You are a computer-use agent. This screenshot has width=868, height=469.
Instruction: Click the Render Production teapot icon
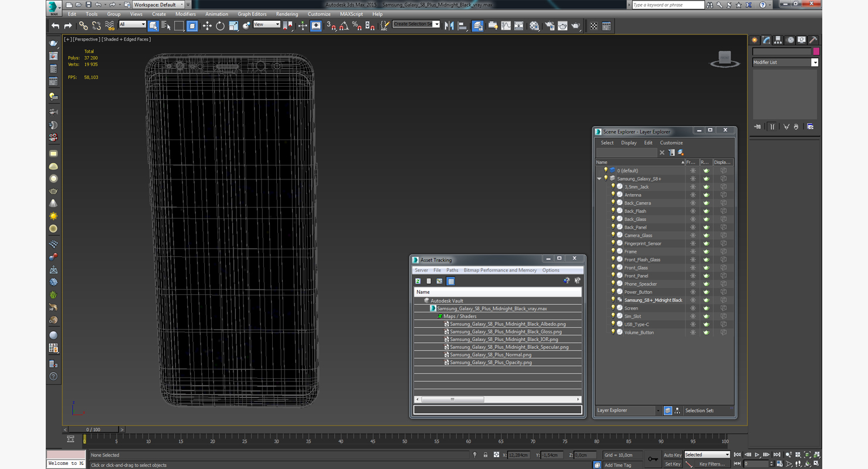576,26
